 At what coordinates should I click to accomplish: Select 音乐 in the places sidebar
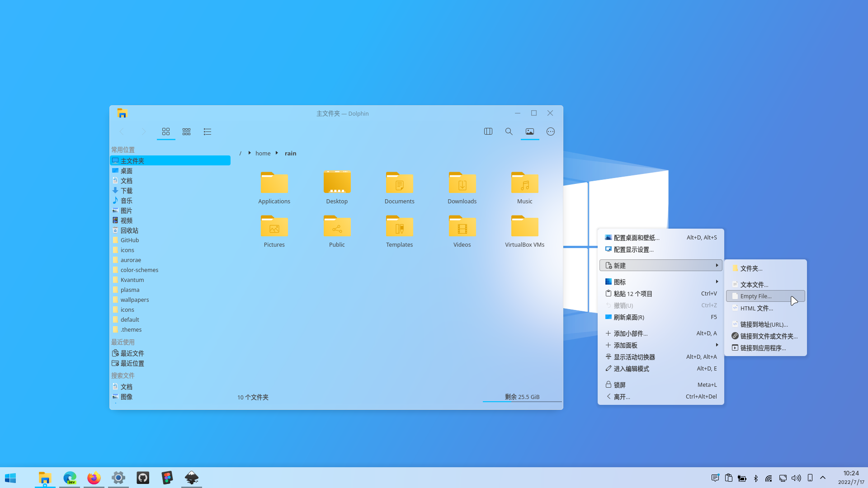click(170, 201)
